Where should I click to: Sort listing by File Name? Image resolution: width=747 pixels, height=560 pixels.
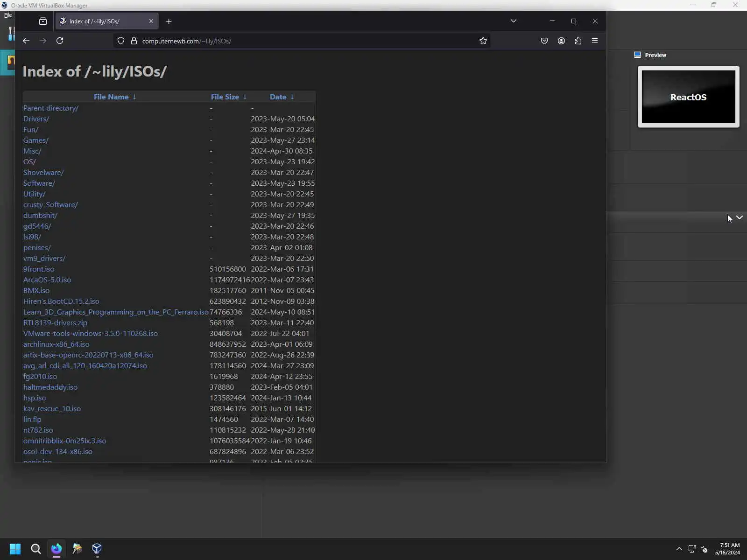(115, 97)
